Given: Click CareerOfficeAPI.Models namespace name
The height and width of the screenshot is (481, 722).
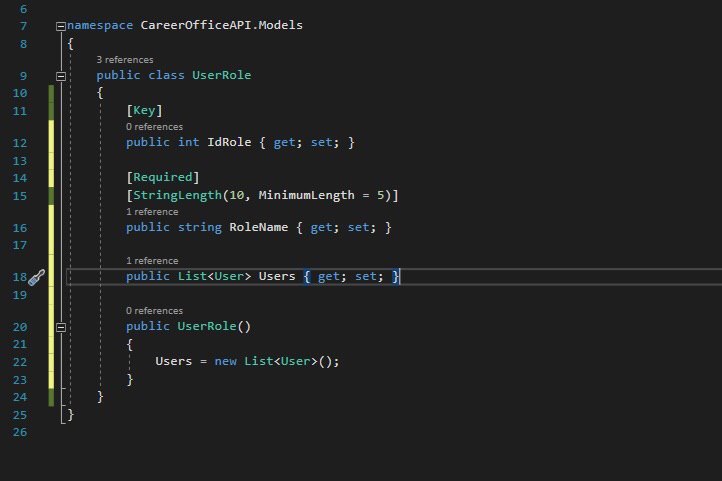Looking at the screenshot, I should point(221,25).
